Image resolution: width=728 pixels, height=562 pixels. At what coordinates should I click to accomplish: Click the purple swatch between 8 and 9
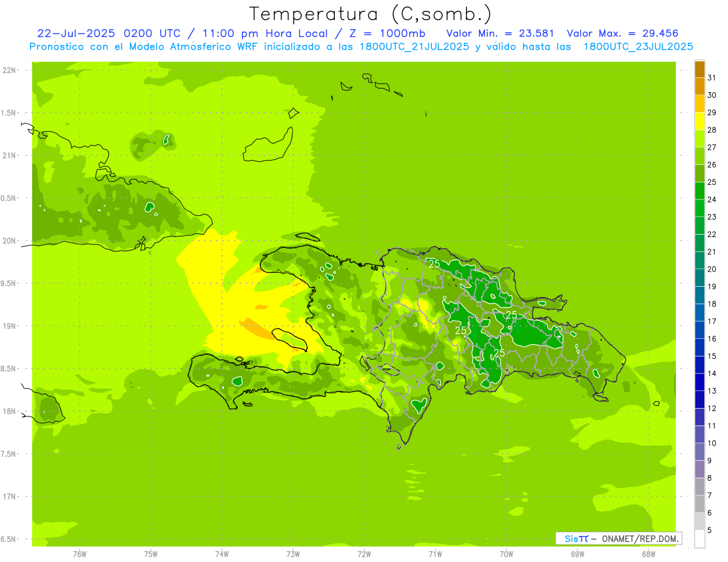pyautogui.click(x=699, y=469)
